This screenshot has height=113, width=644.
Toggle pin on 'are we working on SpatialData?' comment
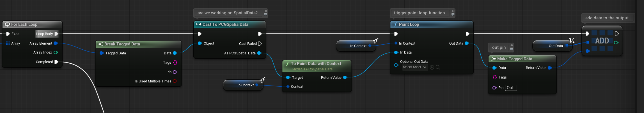click(265, 11)
